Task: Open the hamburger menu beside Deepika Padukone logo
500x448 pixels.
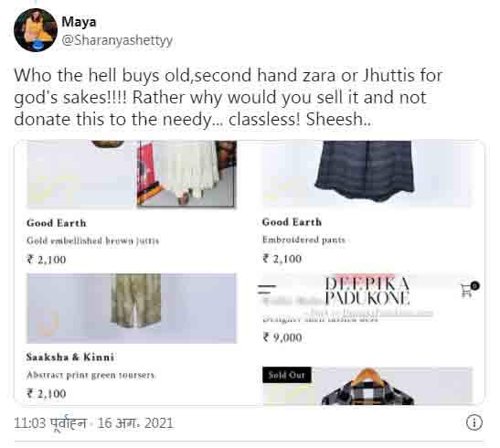Action: click(x=267, y=289)
